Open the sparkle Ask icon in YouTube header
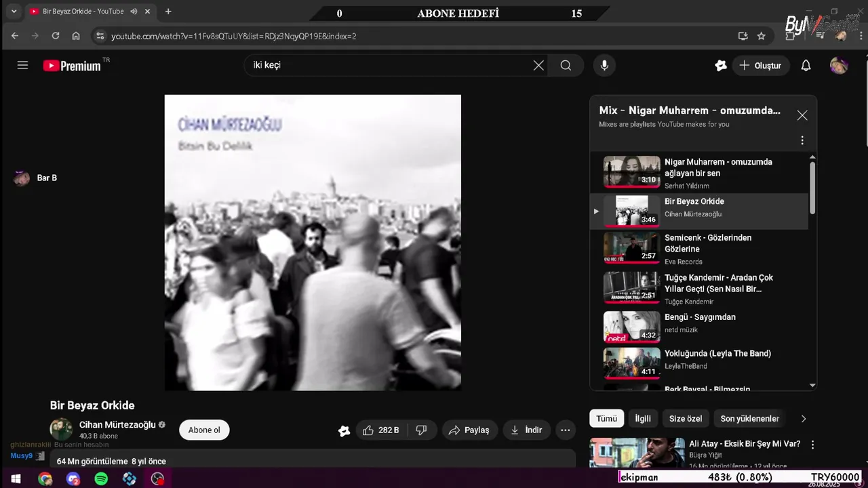The height and width of the screenshot is (488, 868). pyautogui.click(x=721, y=66)
